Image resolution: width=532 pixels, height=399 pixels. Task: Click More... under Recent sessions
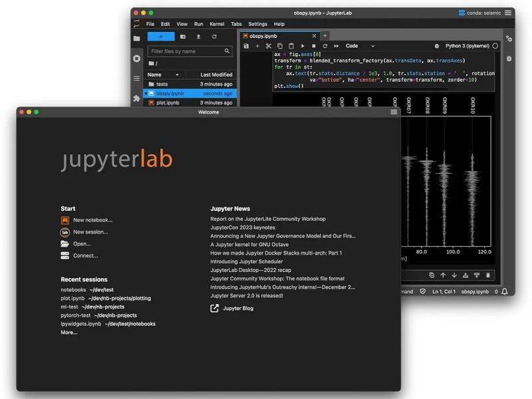tap(69, 332)
